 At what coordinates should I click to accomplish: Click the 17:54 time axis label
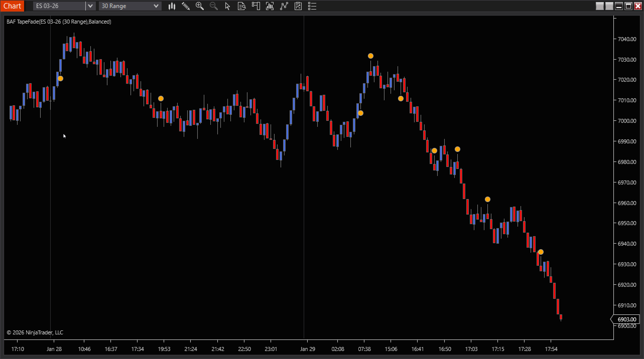point(551,349)
